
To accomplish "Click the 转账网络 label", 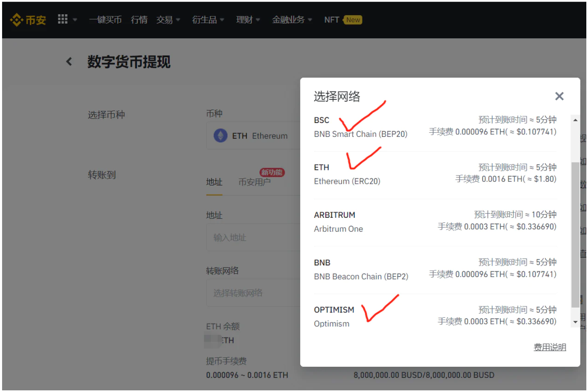I will tap(222, 271).
